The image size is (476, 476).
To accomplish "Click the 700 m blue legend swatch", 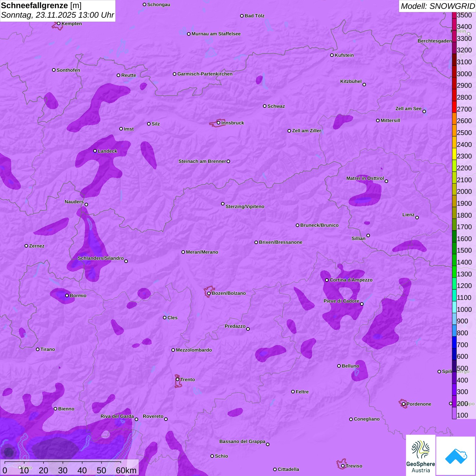I will (x=454, y=342).
